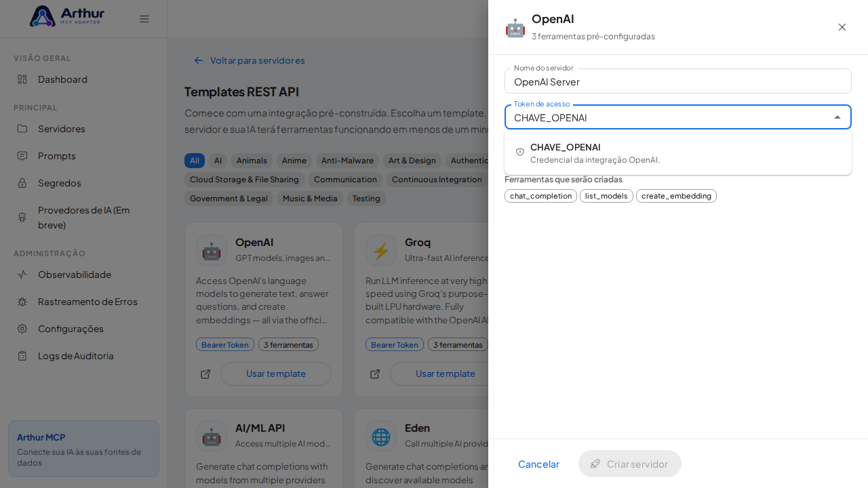Image resolution: width=868 pixels, height=488 pixels.
Task: Click the OpenAI robot emoji in drawer header
Action: point(515,28)
